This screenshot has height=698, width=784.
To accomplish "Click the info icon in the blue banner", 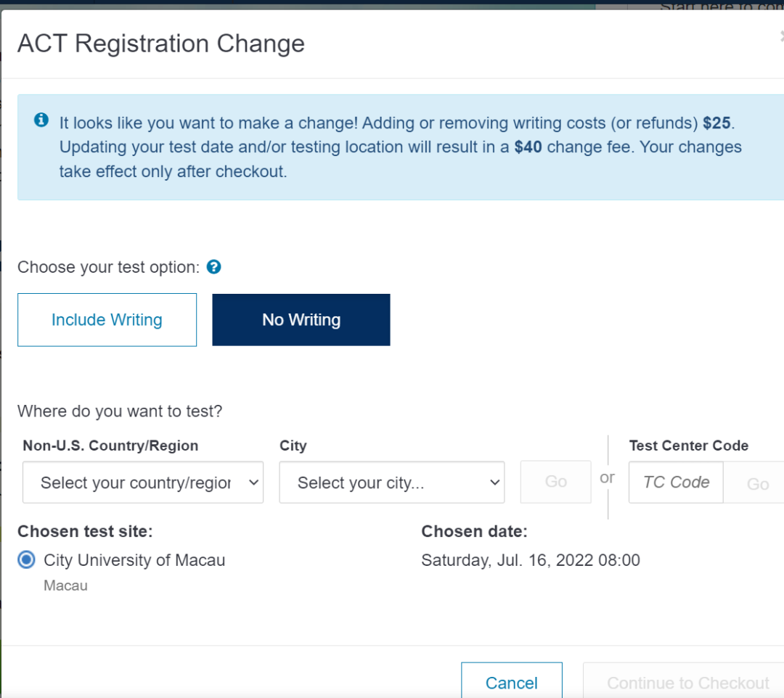I will tap(41, 120).
